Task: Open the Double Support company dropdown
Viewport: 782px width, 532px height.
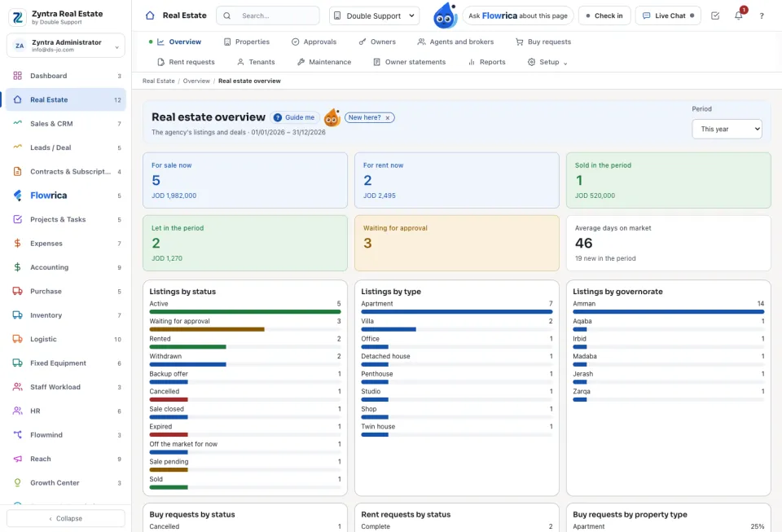Action: pyautogui.click(x=374, y=16)
